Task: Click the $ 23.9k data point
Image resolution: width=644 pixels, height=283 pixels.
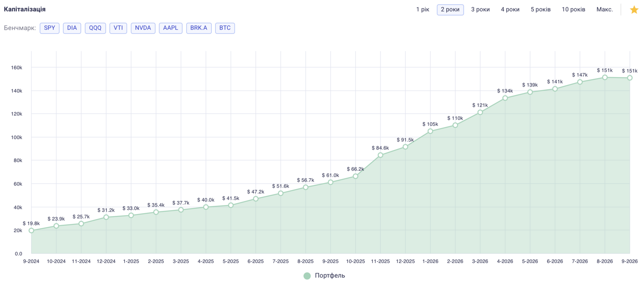Action: click(56, 226)
